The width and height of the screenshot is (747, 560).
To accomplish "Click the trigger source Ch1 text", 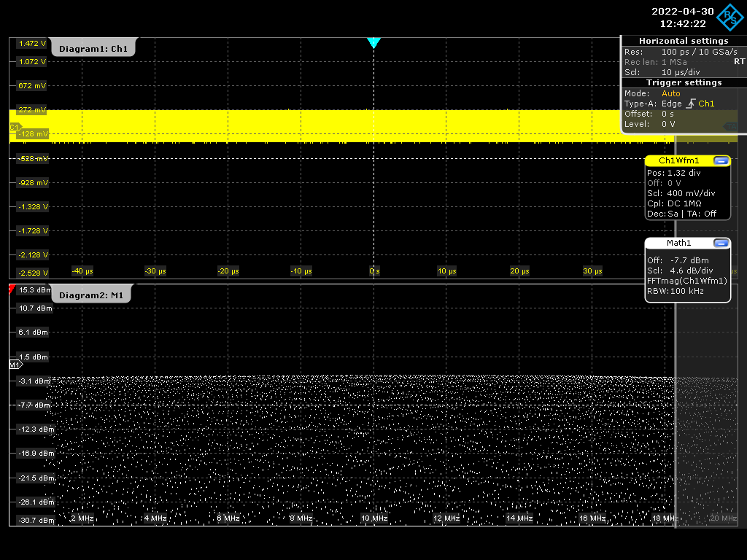I will click(706, 104).
